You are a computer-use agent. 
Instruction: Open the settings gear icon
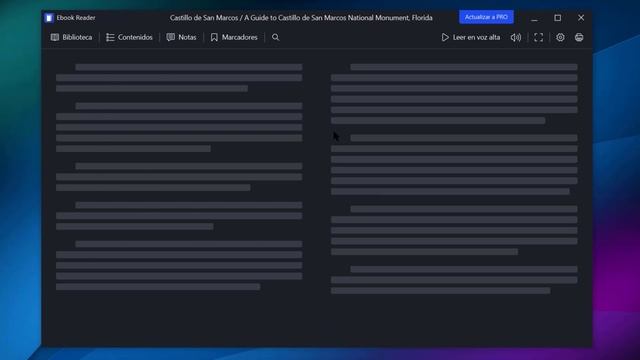[x=560, y=37]
